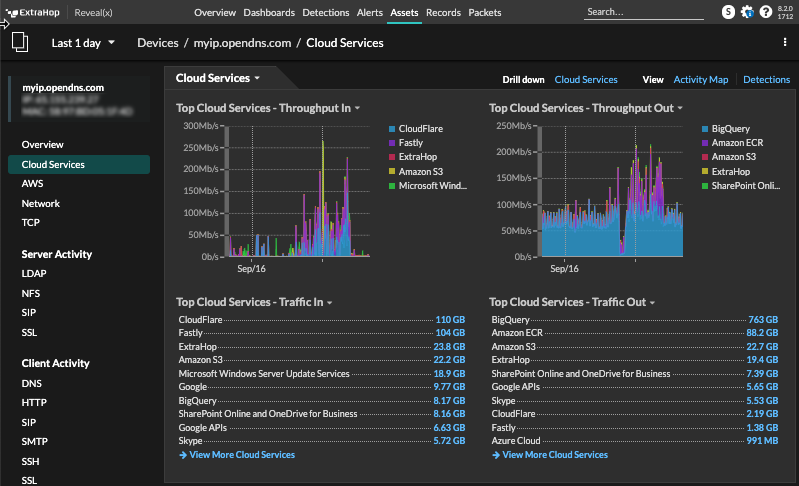
Task: Drill down by Cloud Services link
Action: click(586, 79)
